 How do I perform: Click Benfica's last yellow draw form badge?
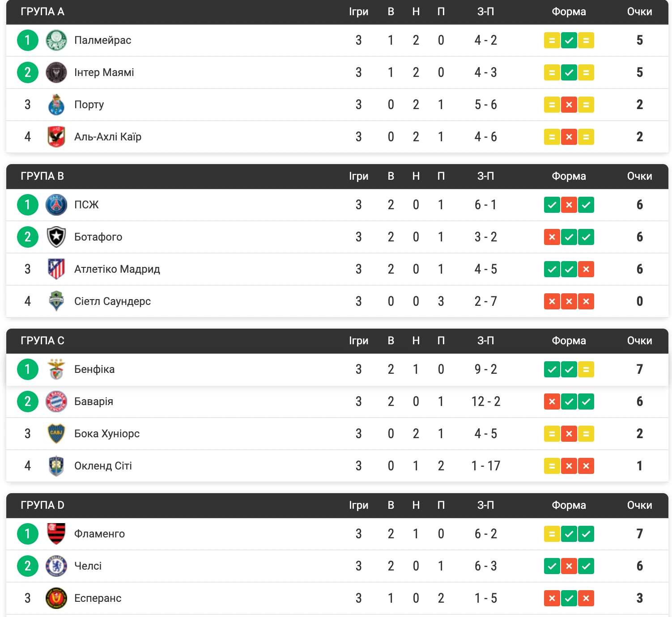[x=586, y=369]
